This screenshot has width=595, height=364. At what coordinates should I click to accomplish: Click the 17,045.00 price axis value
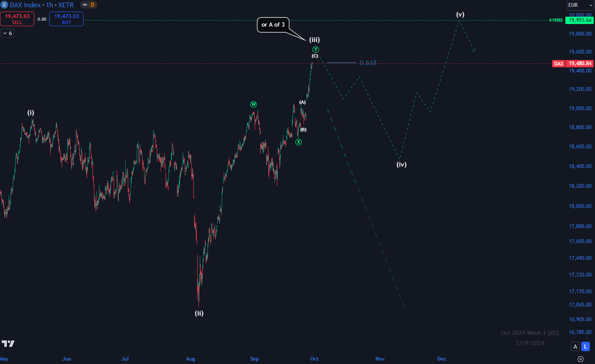[x=580, y=305]
